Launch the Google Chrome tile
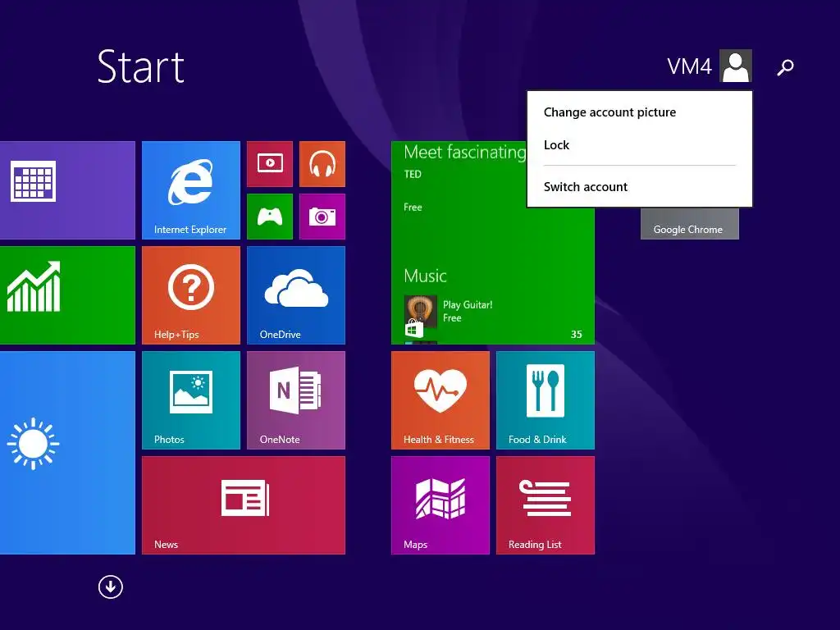 pyautogui.click(x=689, y=223)
